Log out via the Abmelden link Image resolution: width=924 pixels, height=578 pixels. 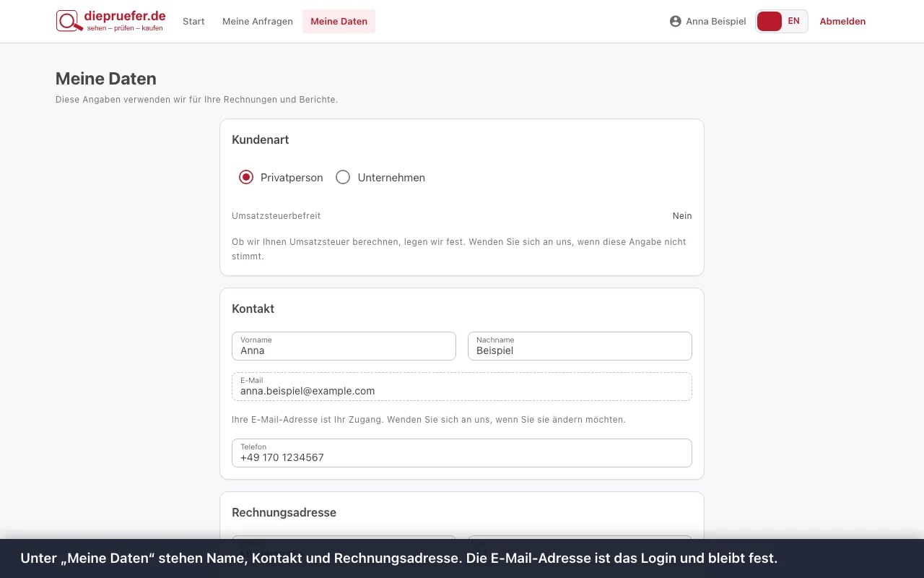842,22
